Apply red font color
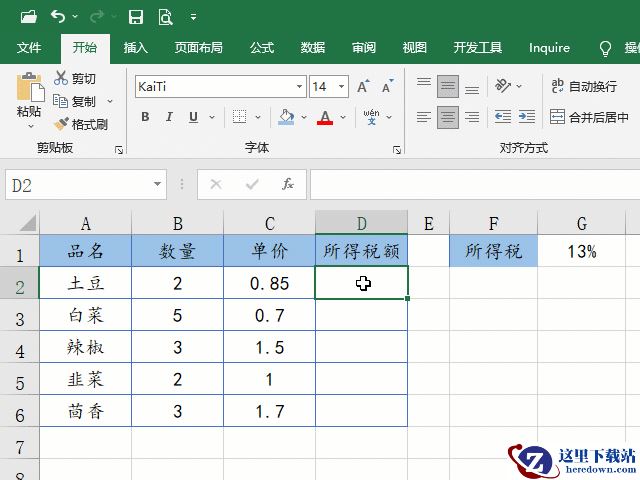 pos(325,117)
